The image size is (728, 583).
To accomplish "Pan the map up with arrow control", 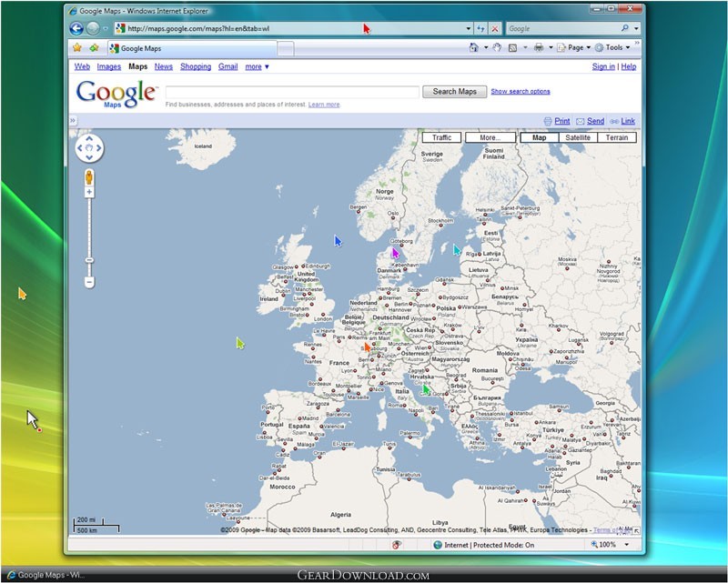I will [x=89, y=138].
